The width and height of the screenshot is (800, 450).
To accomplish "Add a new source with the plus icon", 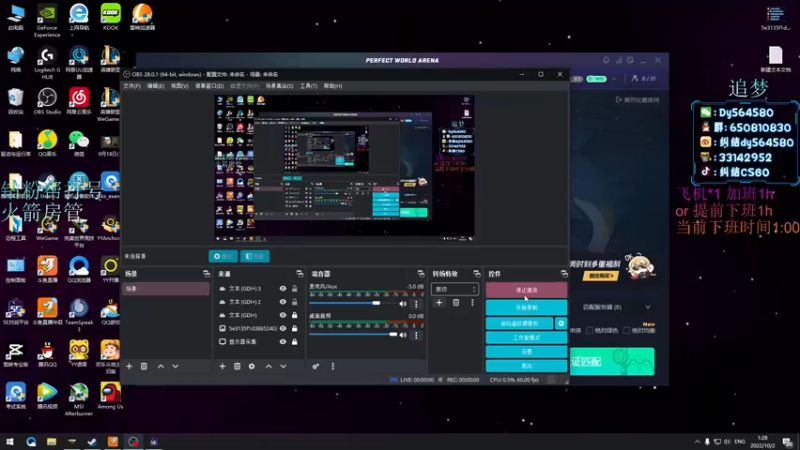I will (222, 366).
